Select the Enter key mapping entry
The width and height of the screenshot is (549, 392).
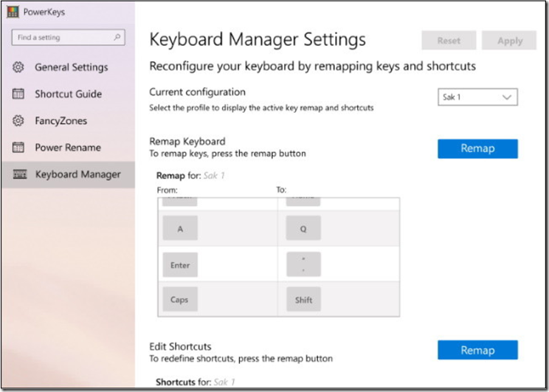click(180, 264)
